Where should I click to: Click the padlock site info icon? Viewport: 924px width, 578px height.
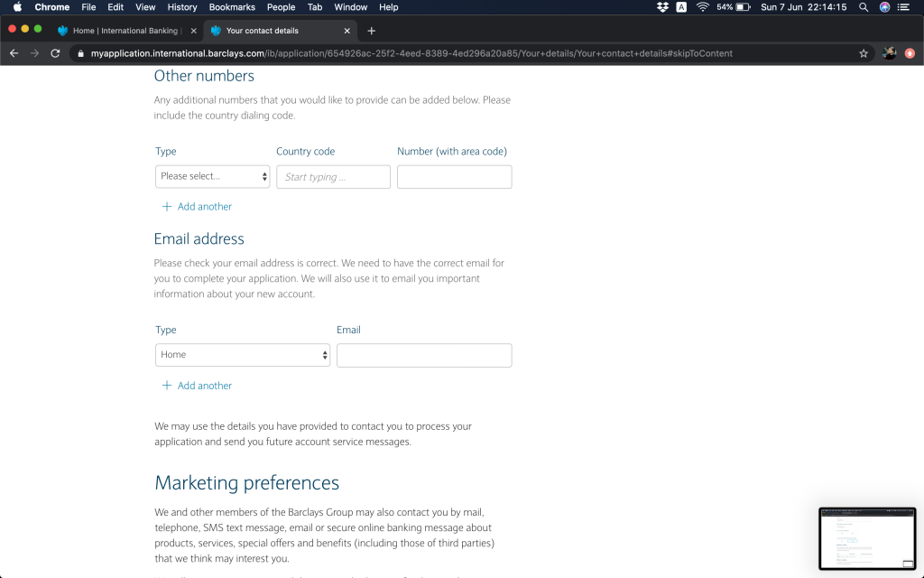click(x=80, y=53)
